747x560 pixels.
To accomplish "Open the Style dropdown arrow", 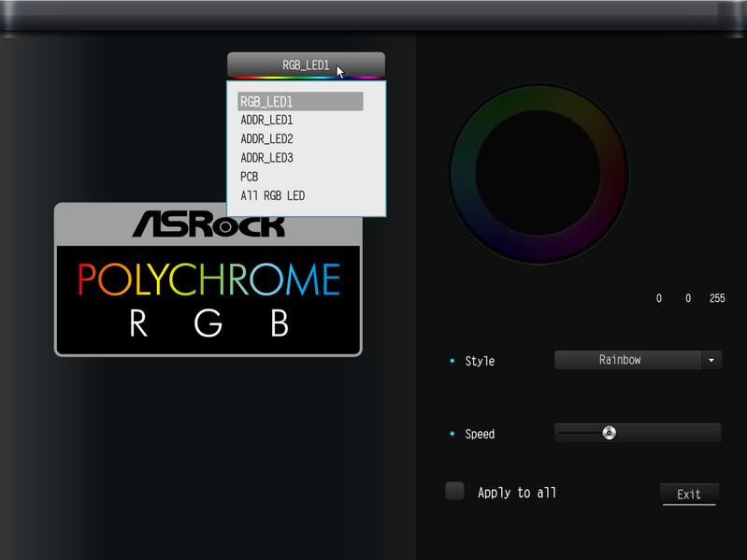I will pyautogui.click(x=711, y=360).
